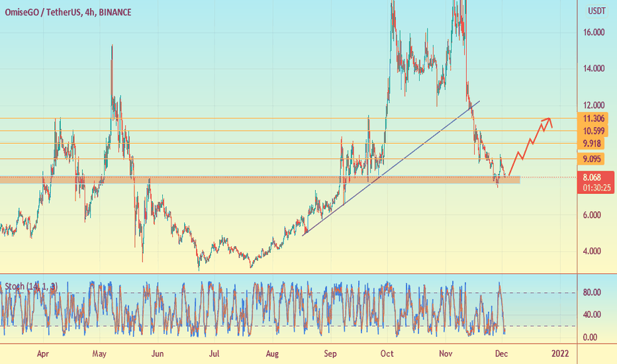Click the Jun label on time axis
The height and width of the screenshot is (364, 617).
[158, 354]
